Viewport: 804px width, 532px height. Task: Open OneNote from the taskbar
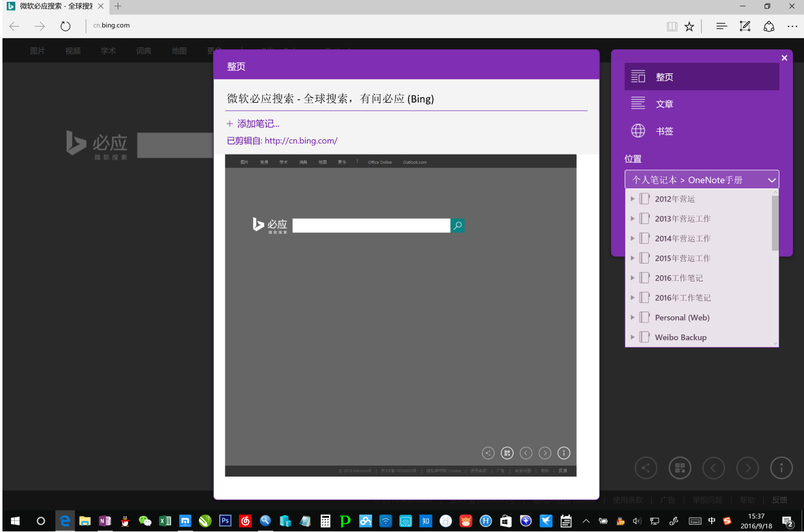pyautogui.click(x=105, y=521)
